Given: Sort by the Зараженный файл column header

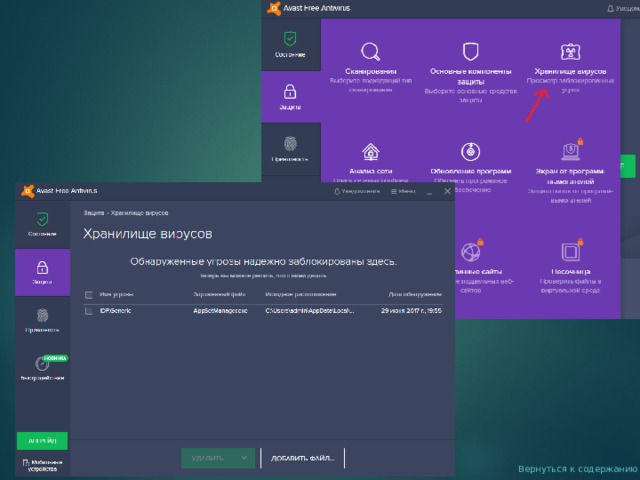Looking at the screenshot, I should 220,294.
